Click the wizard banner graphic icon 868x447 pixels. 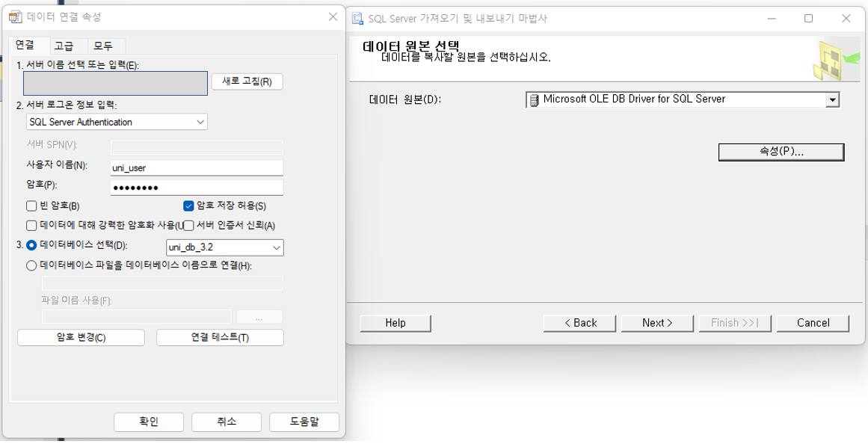coord(835,60)
